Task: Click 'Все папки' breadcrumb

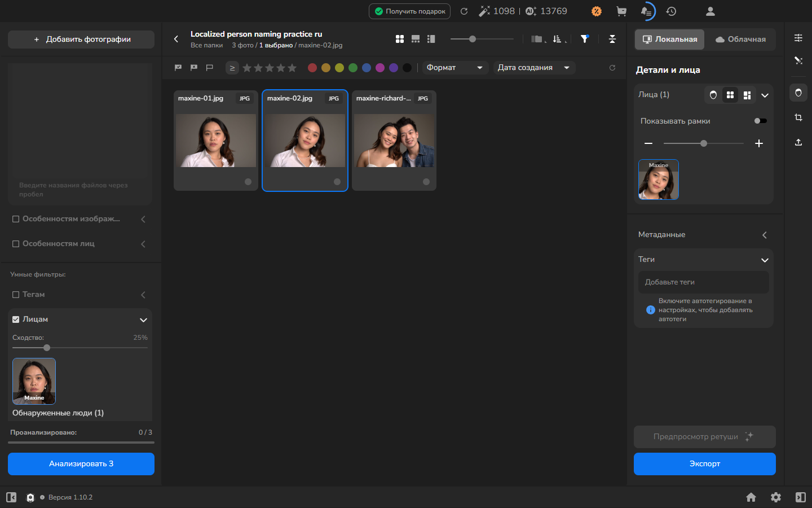Action: 206,45
